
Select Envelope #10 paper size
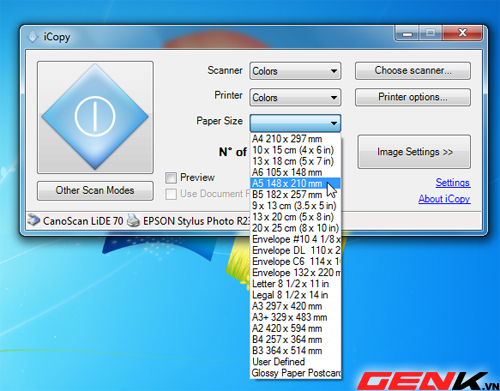(295, 239)
